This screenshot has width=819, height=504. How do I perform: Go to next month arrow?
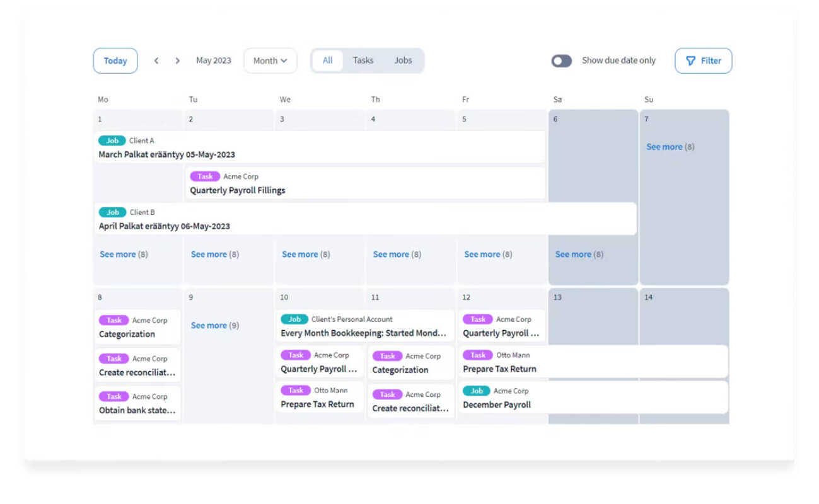tap(178, 60)
